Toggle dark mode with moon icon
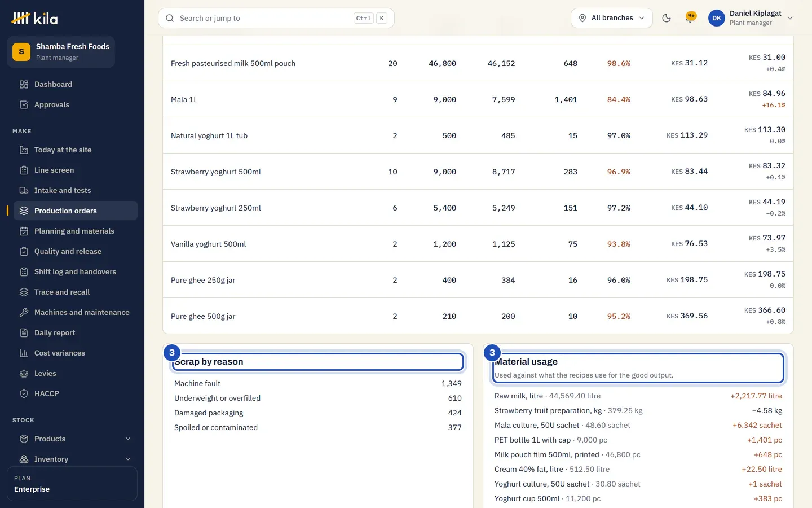Screen dimensions: 812x508 (667, 18)
